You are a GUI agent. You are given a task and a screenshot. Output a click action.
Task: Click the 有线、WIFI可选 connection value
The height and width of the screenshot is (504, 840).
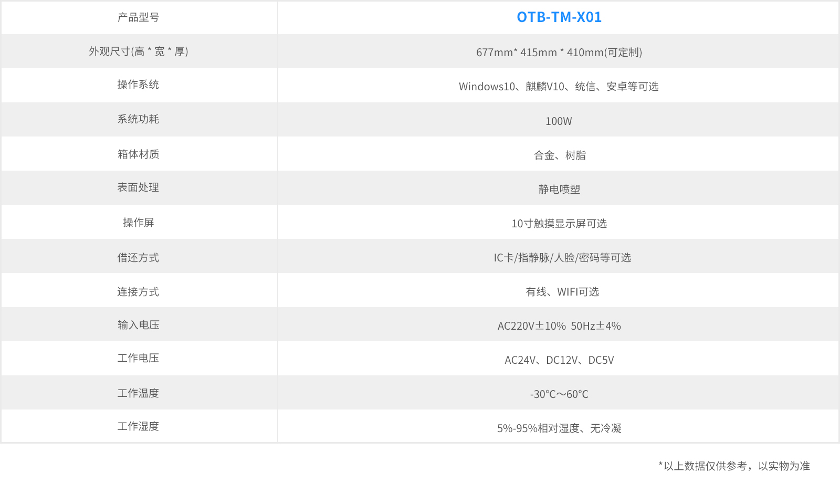562,292
